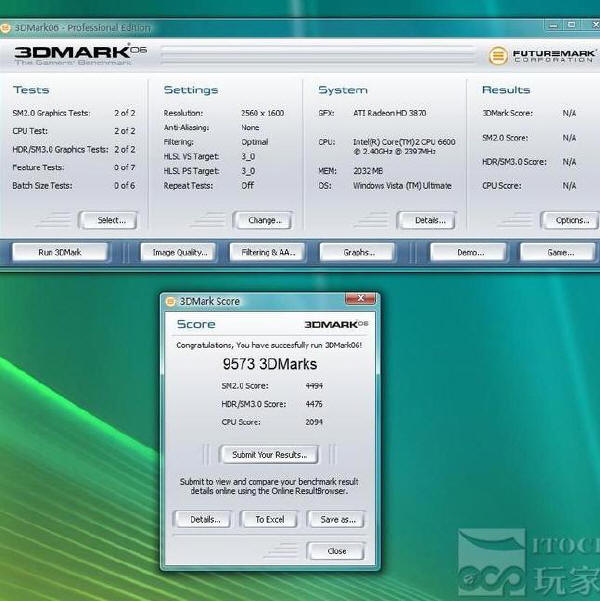Click the HLSL PS Target value 3_0

pos(248,171)
